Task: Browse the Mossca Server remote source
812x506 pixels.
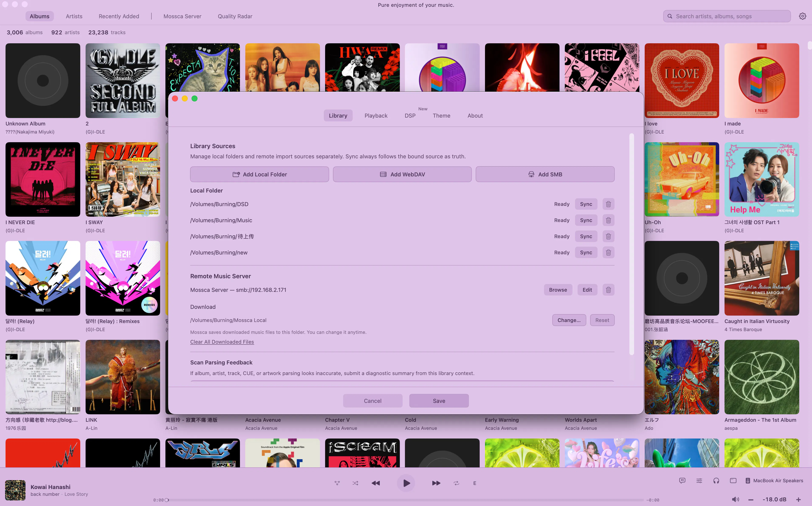Action: (558, 290)
